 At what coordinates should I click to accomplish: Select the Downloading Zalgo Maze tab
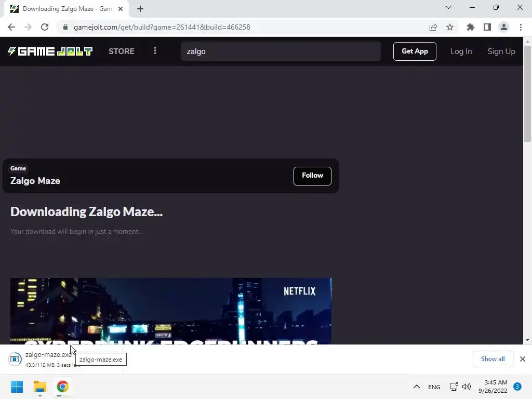click(x=67, y=9)
